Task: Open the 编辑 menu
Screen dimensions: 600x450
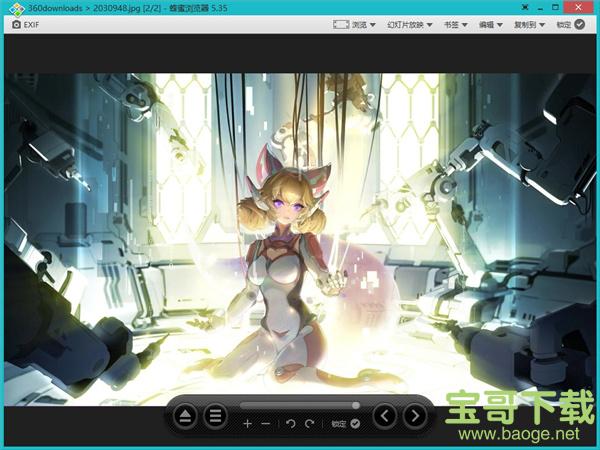Action: pos(491,24)
